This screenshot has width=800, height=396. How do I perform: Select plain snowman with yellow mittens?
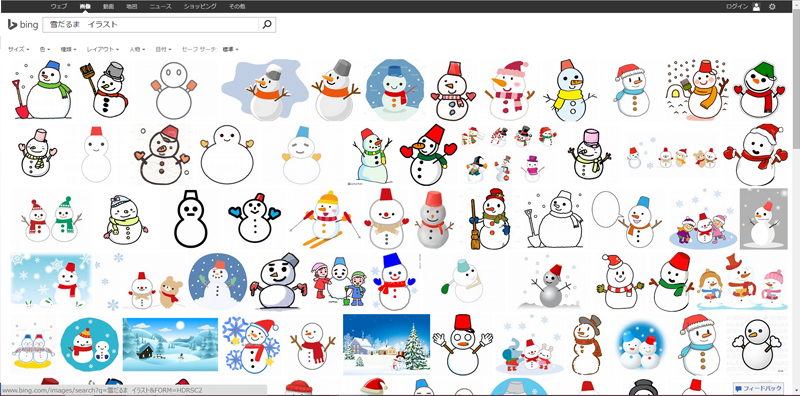click(x=227, y=155)
